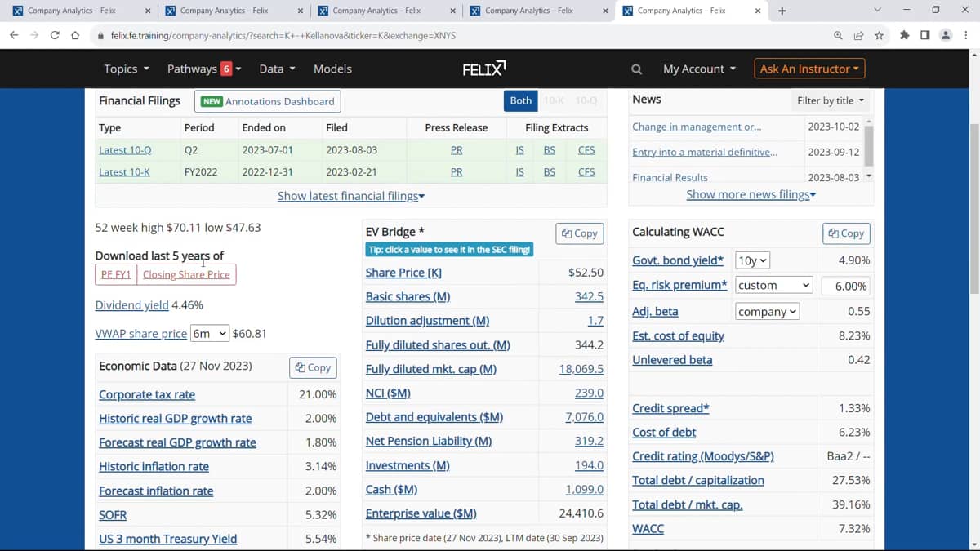Download PE FY1 five-year data
The image size is (980, 551).
point(116,274)
